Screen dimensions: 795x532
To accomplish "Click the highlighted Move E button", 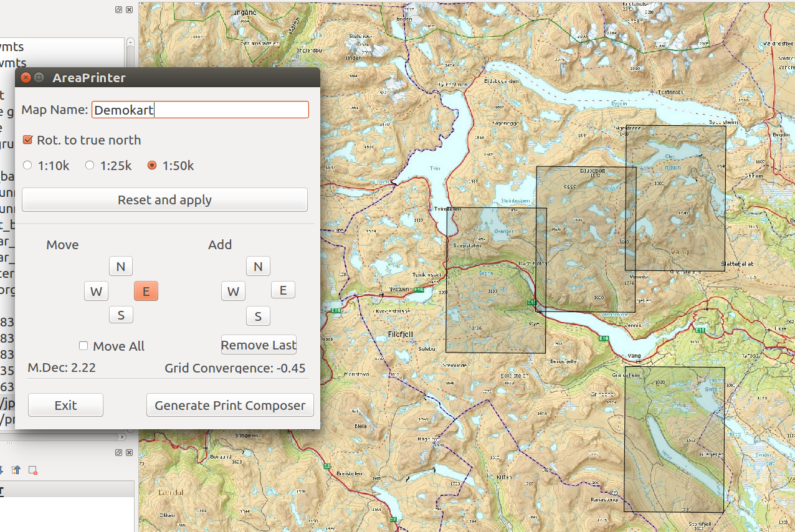I will [x=146, y=291].
